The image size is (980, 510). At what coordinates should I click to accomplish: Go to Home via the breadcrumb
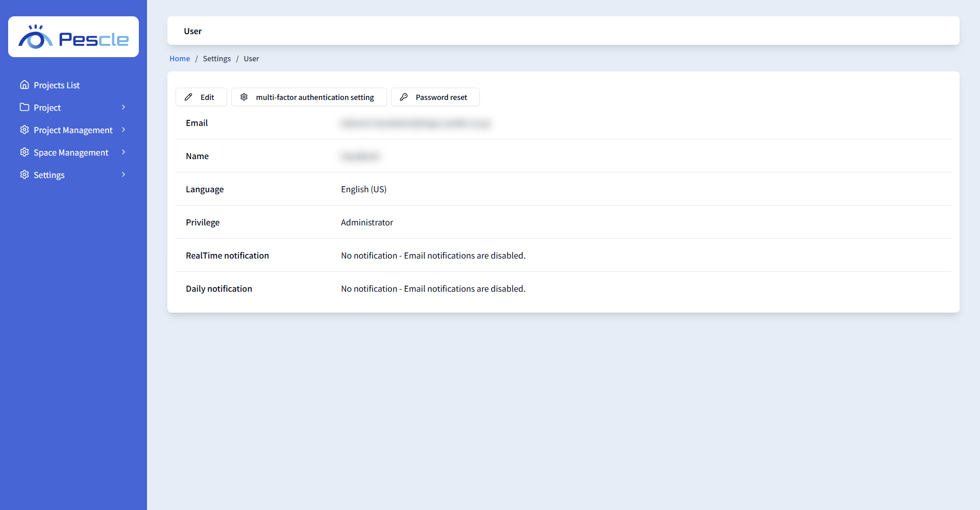pos(180,59)
